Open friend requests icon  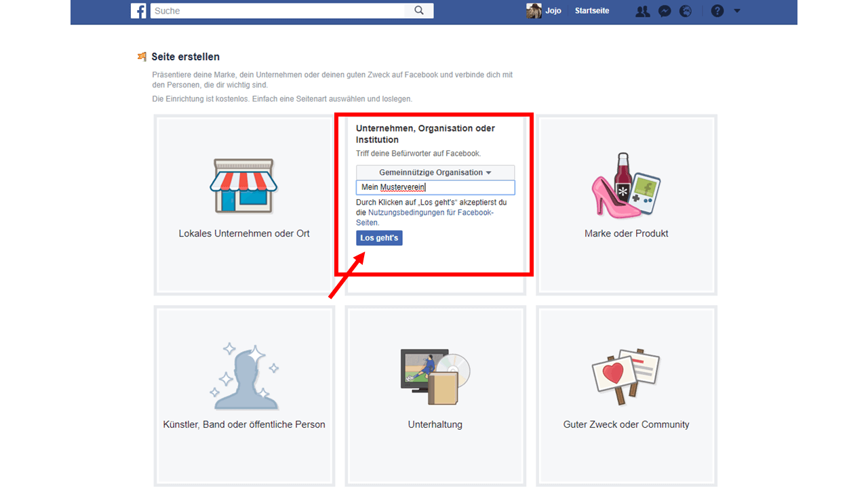[x=642, y=11]
